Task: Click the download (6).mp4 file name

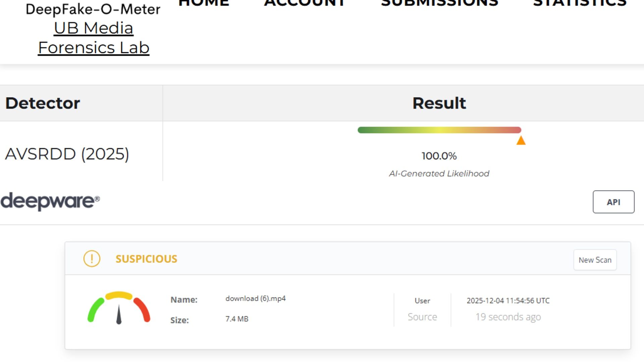Action: click(255, 299)
